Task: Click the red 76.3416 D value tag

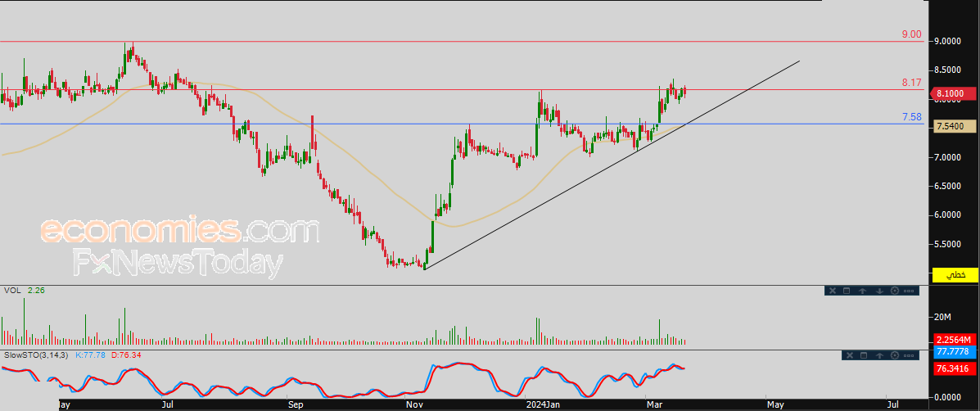Action: coord(955,368)
